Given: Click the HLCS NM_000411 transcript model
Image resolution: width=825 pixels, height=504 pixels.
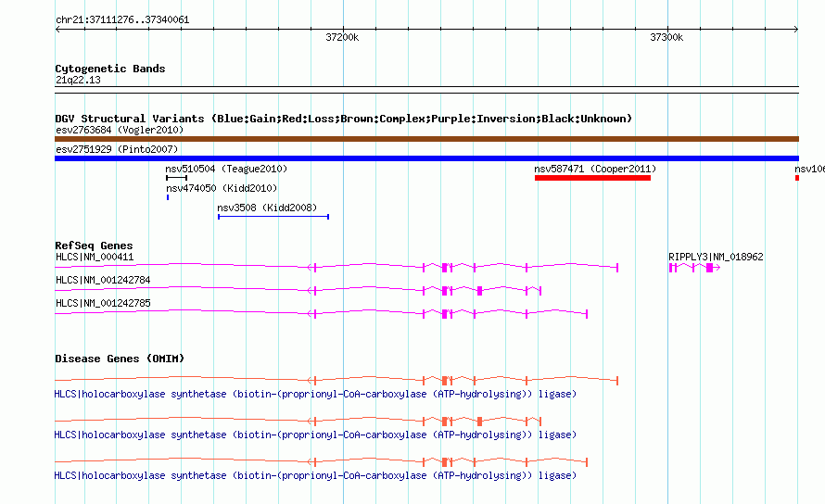Looking at the screenshot, I should [x=336, y=267].
